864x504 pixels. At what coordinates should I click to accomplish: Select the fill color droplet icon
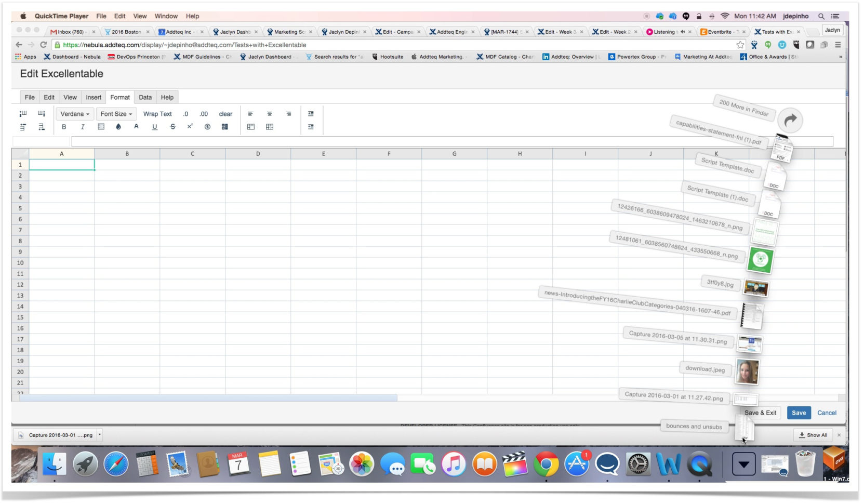(118, 126)
